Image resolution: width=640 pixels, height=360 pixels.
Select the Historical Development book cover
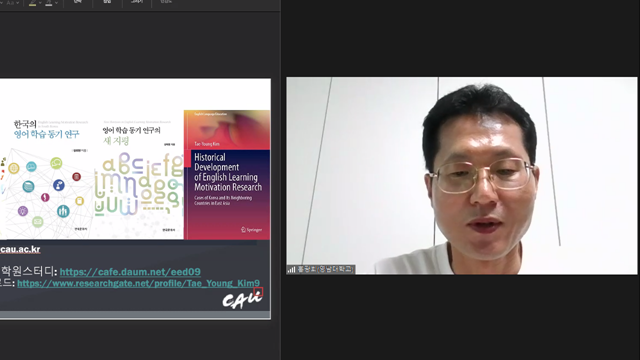point(227,175)
